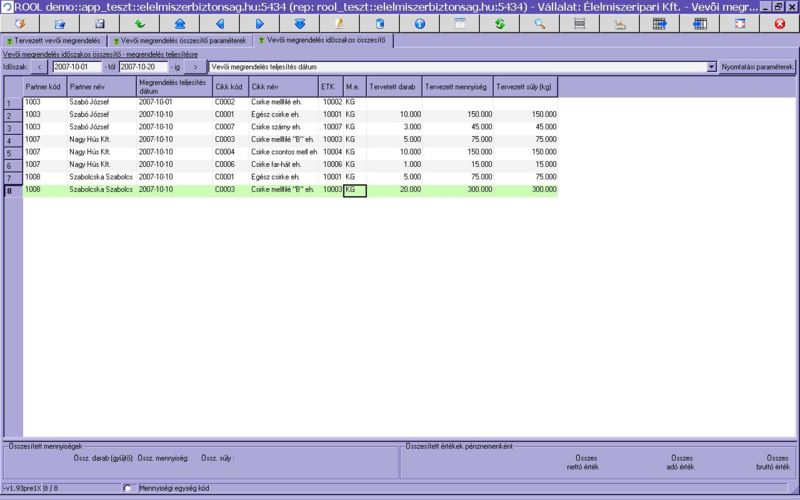Select the Mennyiségi egység kód radio button

[127, 488]
